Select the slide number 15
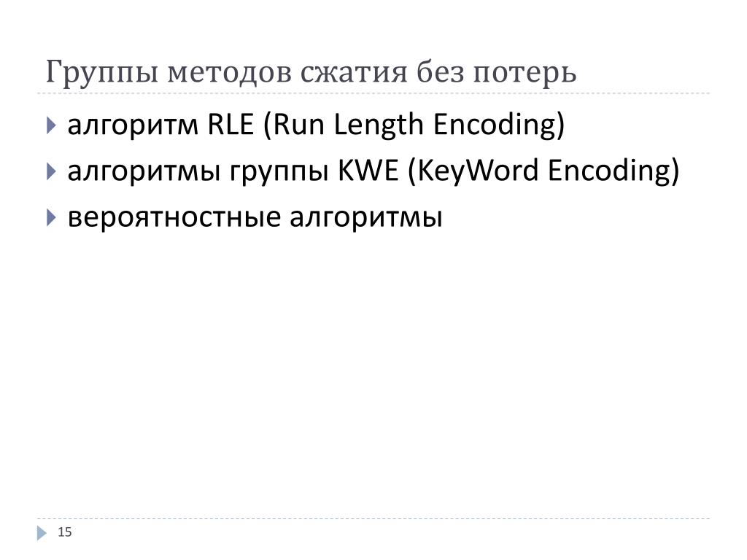Screen dimensions: 747x560 coord(65,532)
